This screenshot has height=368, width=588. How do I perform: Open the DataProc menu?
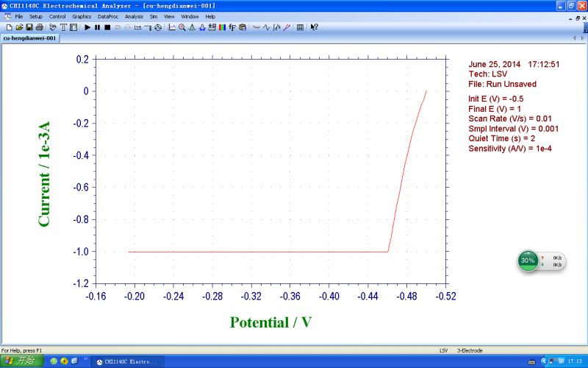108,16
